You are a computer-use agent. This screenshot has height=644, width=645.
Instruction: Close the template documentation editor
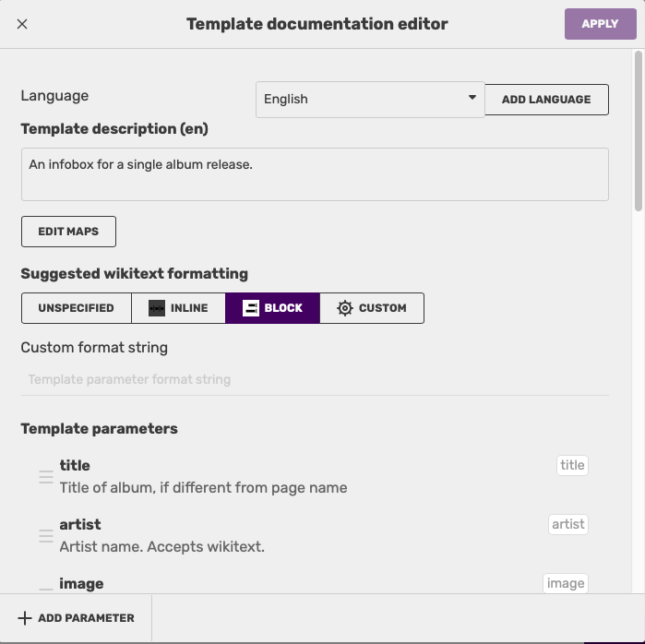point(22,24)
